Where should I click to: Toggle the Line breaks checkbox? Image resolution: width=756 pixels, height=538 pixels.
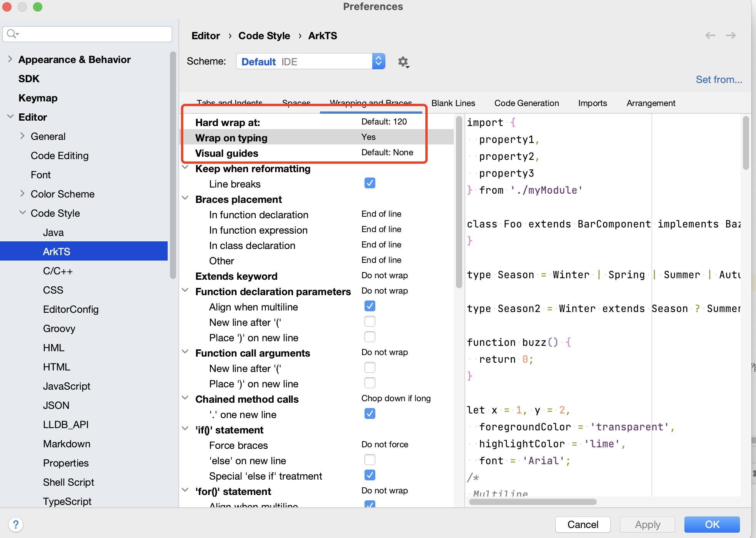[370, 183]
